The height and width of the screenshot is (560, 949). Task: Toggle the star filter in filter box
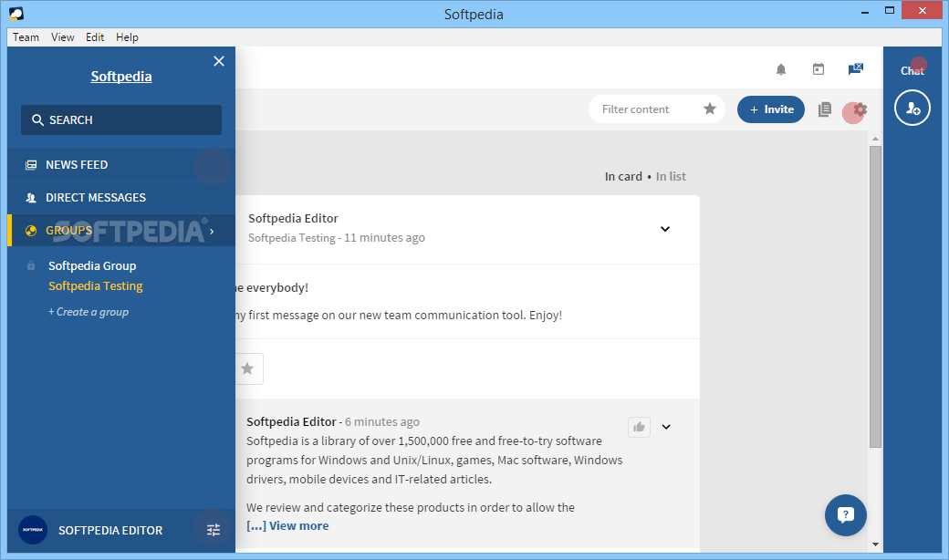710,109
